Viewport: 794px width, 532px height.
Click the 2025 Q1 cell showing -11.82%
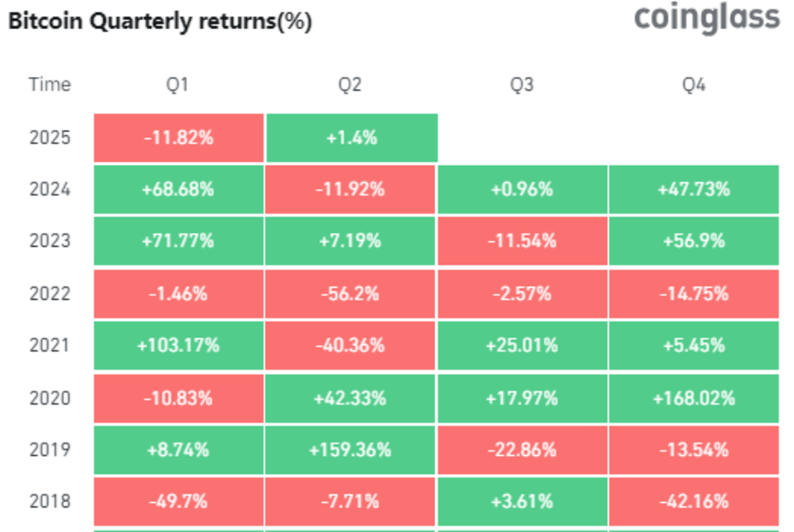pos(179,138)
